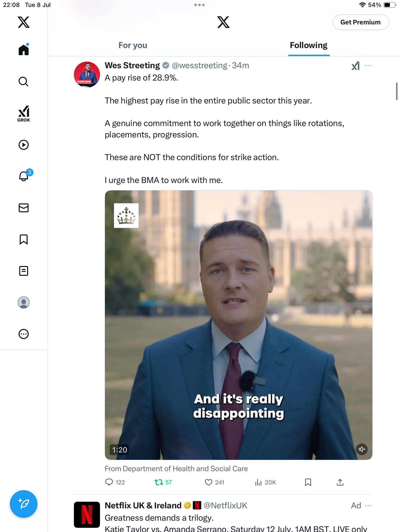Tap the compose new post button

24,504
